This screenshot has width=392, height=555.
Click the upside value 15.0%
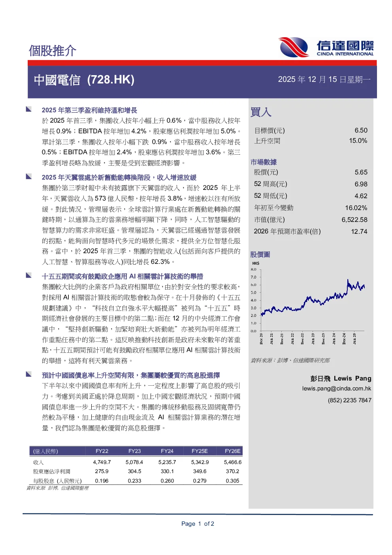coord(358,140)
